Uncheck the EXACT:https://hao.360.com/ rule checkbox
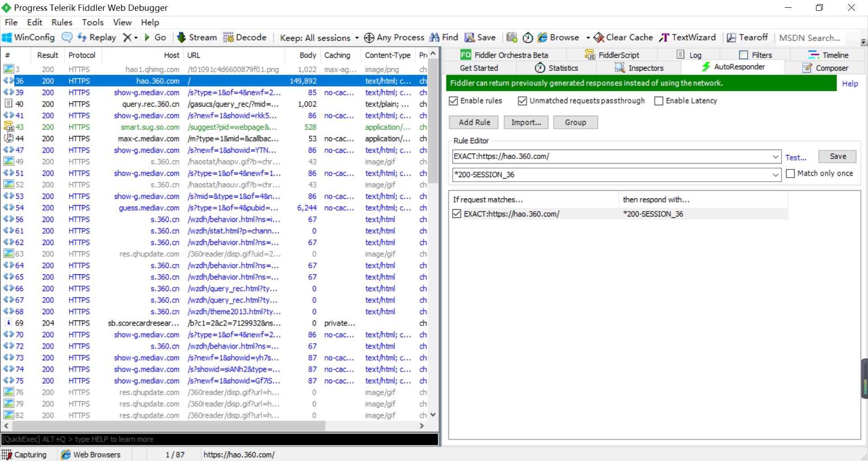Image resolution: width=868 pixels, height=461 pixels. pos(457,214)
